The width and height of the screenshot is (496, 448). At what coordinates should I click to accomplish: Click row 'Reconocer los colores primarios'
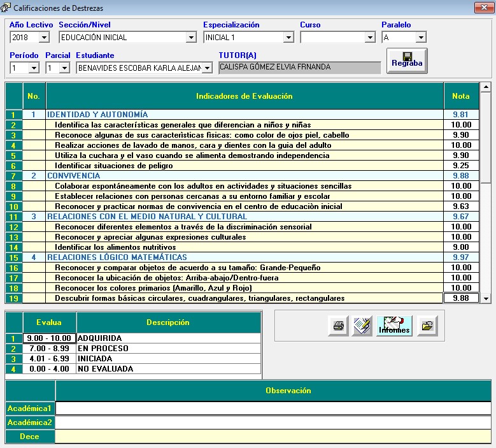pos(244,288)
